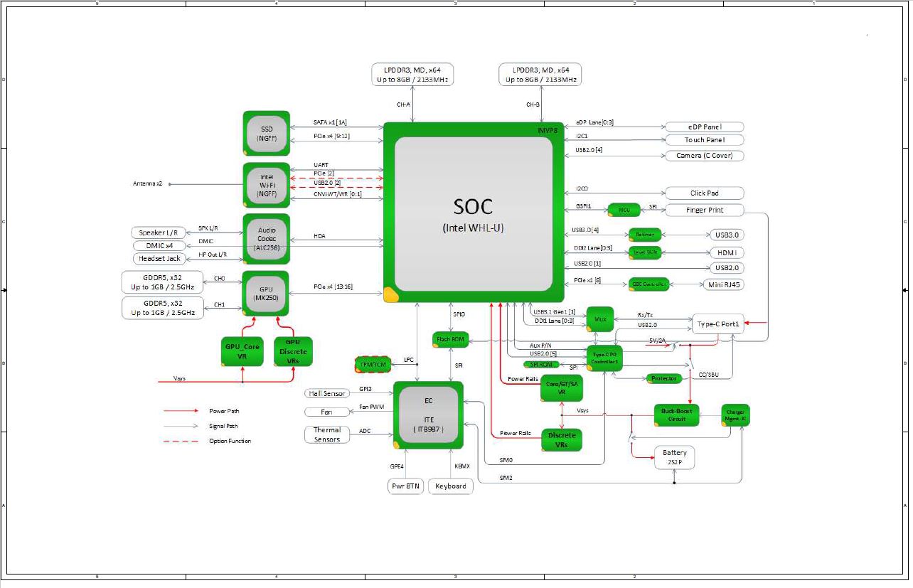
Task: Click the GPU Discrete VRs block
Action: pyautogui.click(x=293, y=351)
